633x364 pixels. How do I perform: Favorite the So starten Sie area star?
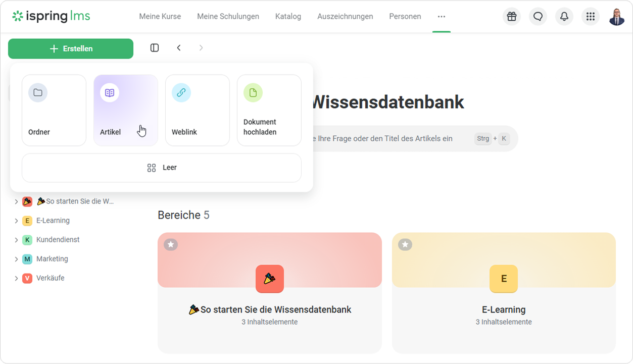pos(171,244)
